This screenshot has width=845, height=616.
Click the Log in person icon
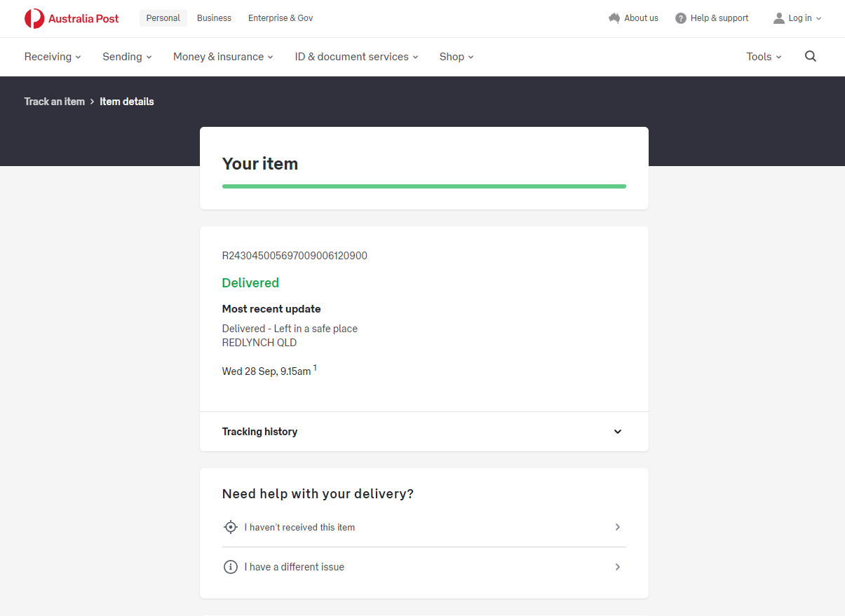click(x=778, y=18)
